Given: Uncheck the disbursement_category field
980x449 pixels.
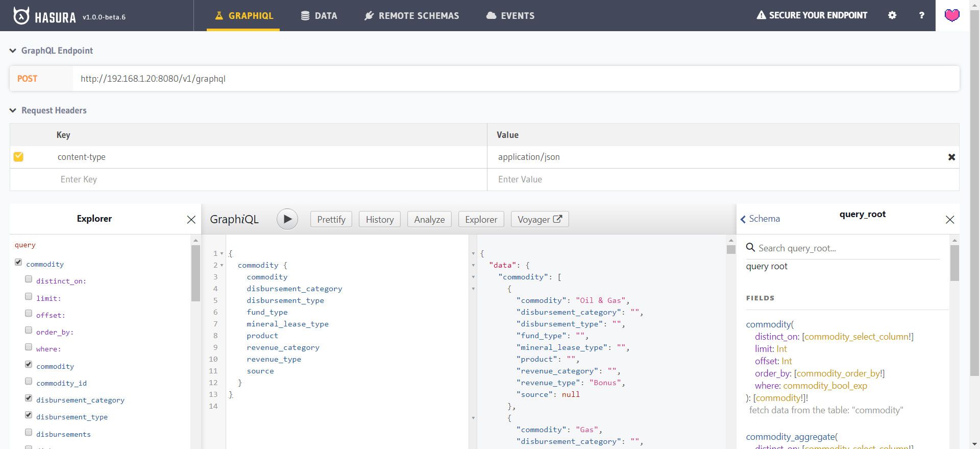Looking at the screenshot, I should click(29, 398).
